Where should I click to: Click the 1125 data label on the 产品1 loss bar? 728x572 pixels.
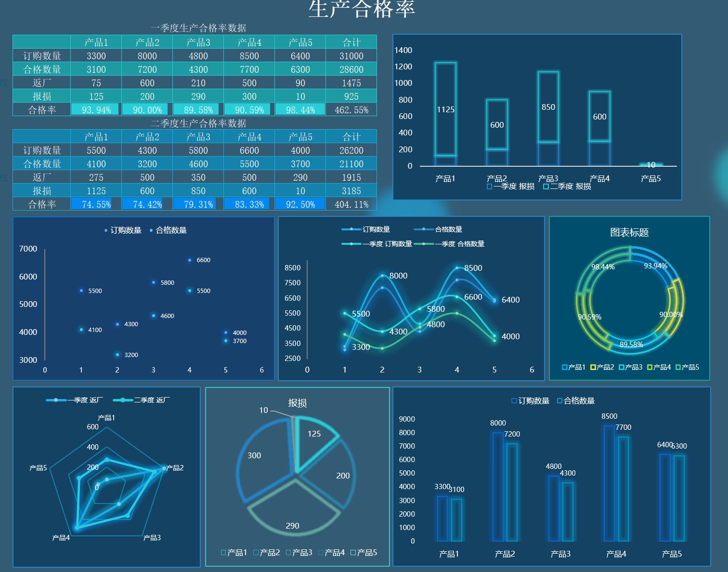pyautogui.click(x=445, y=109)
